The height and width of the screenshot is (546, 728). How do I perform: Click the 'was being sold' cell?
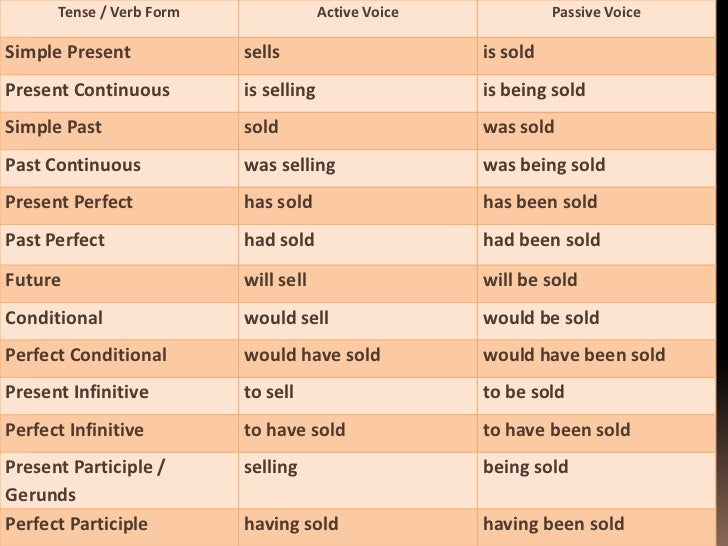[544, 165]
